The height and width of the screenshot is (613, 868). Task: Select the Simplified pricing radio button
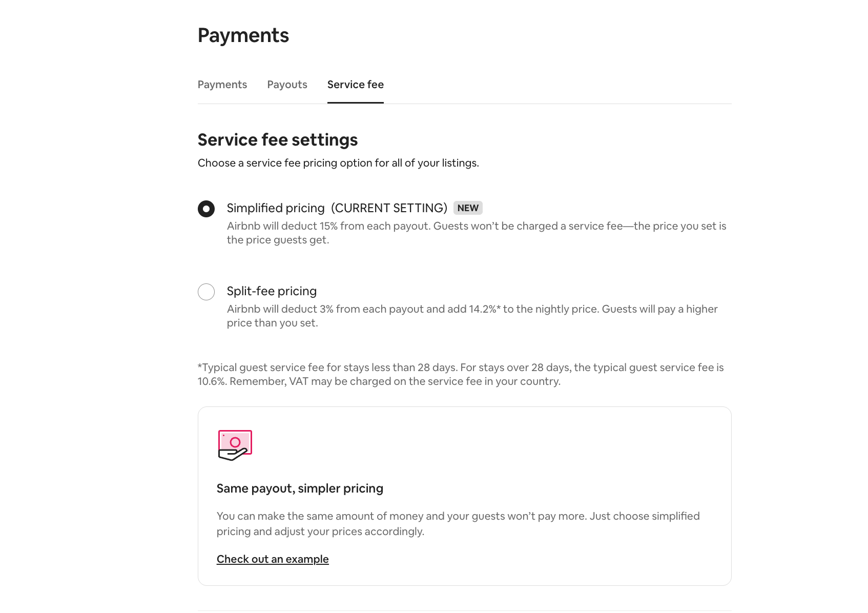[x=206, y=209]
